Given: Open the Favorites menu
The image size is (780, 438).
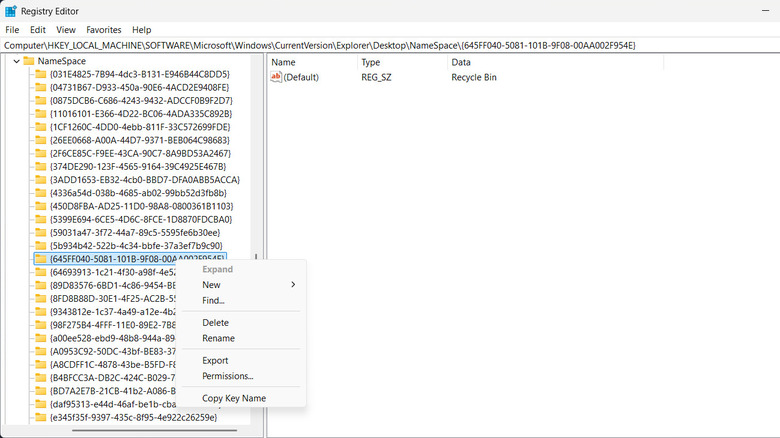Looking at the screenshot, I should tap(104, 30).
